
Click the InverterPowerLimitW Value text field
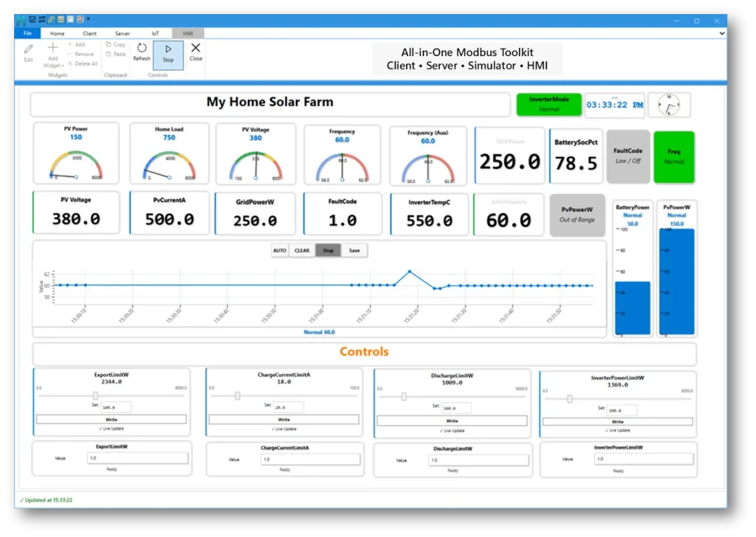pos(644,459)
